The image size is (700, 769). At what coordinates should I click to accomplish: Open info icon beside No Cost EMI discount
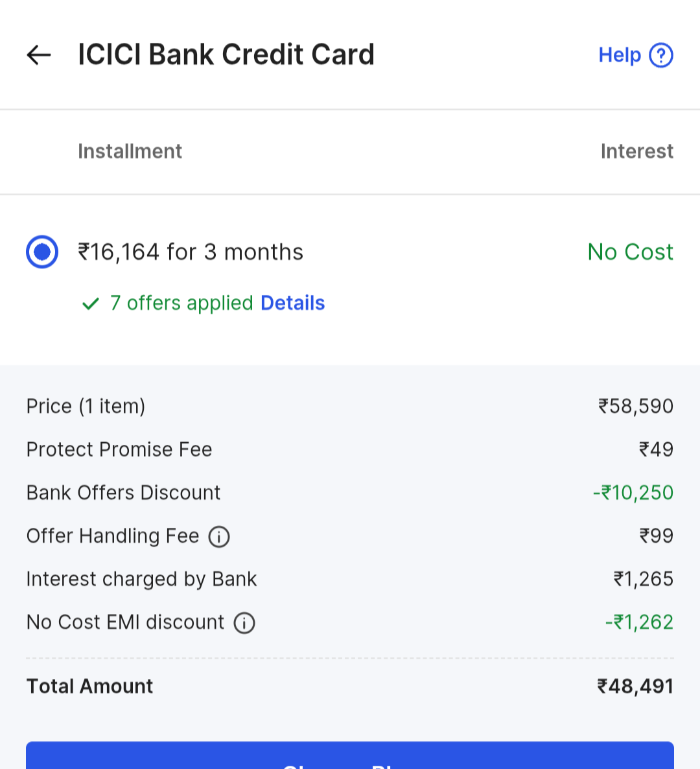244,623
